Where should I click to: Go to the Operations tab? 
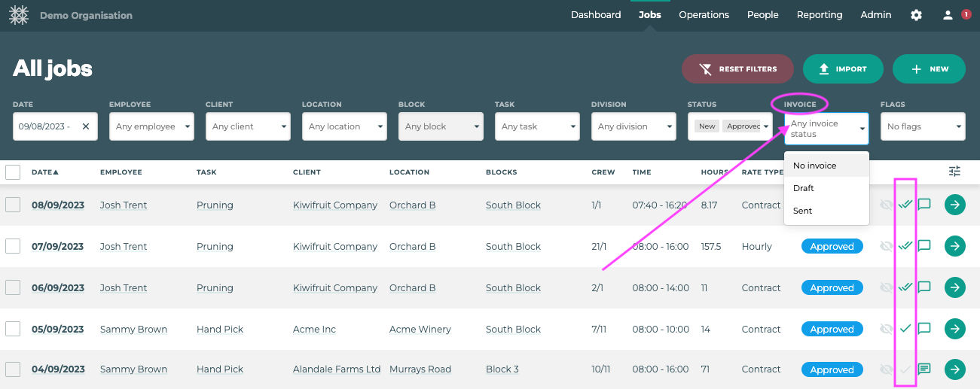[704, 15]
